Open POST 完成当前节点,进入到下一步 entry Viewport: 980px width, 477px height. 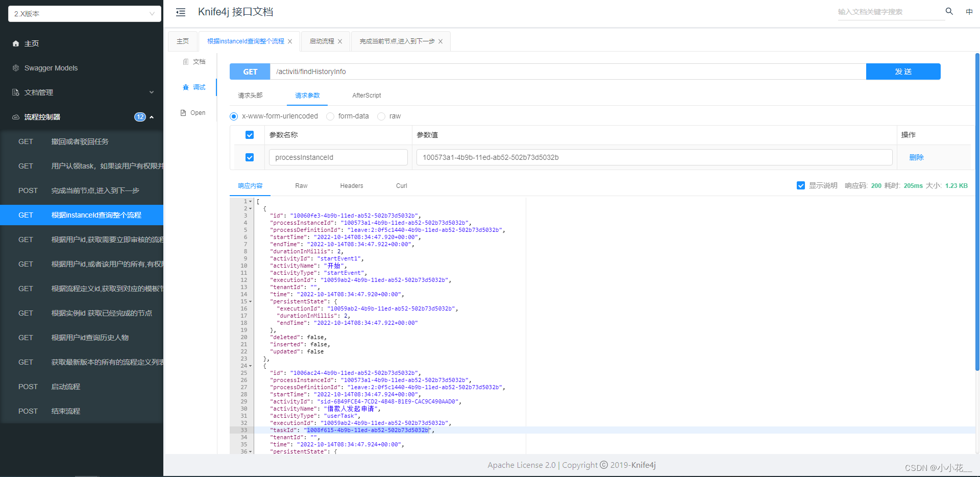point(82,190)
